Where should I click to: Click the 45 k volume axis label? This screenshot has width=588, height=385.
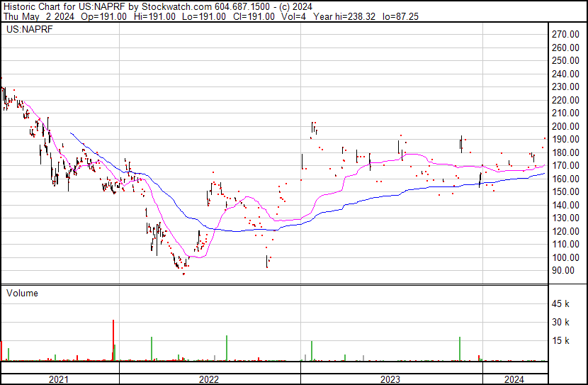(x=560, y=304)
